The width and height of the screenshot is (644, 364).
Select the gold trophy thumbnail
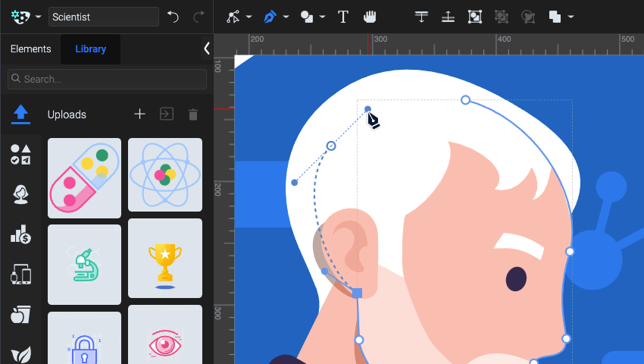point(165,259)
